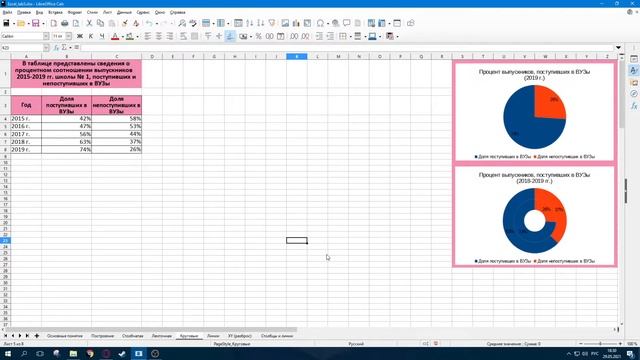Click the Sort ascending icon
640x360 pixels.
(x=249, y=23)
